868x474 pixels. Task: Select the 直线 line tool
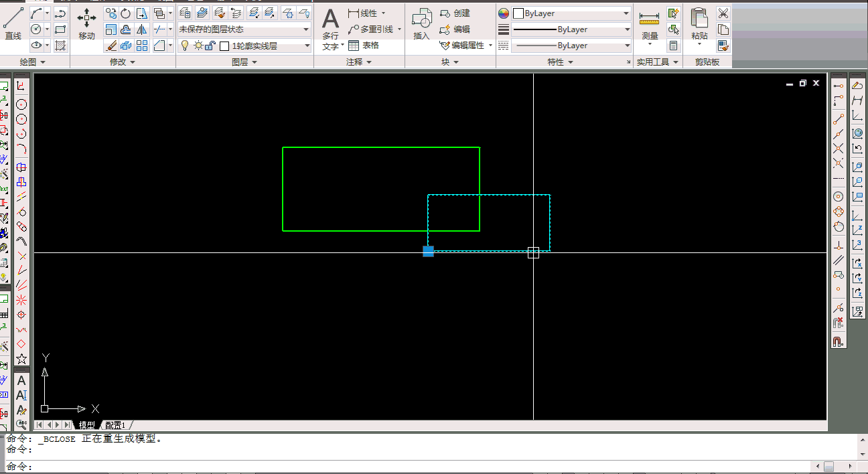[x=13, y=25]
